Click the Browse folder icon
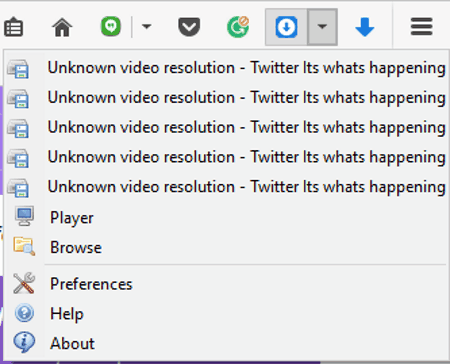450x364 pixels. pos(24,246)
